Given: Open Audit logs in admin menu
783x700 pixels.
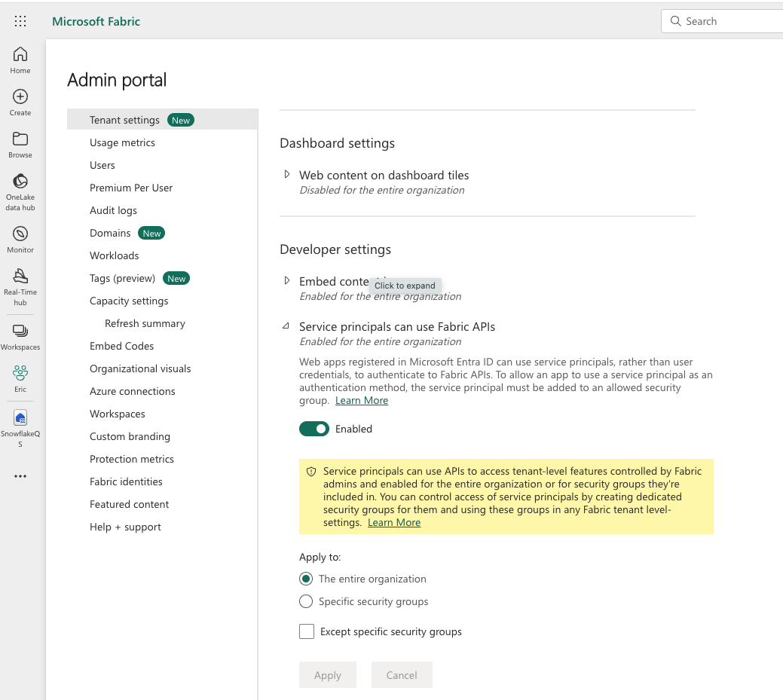Looking at the screenshot, I should [x=113, y=211].
